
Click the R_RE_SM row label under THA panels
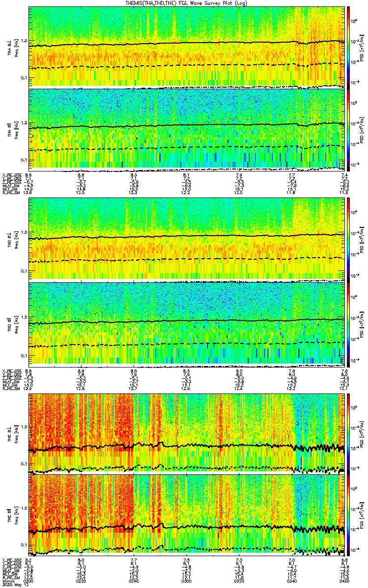10,193
